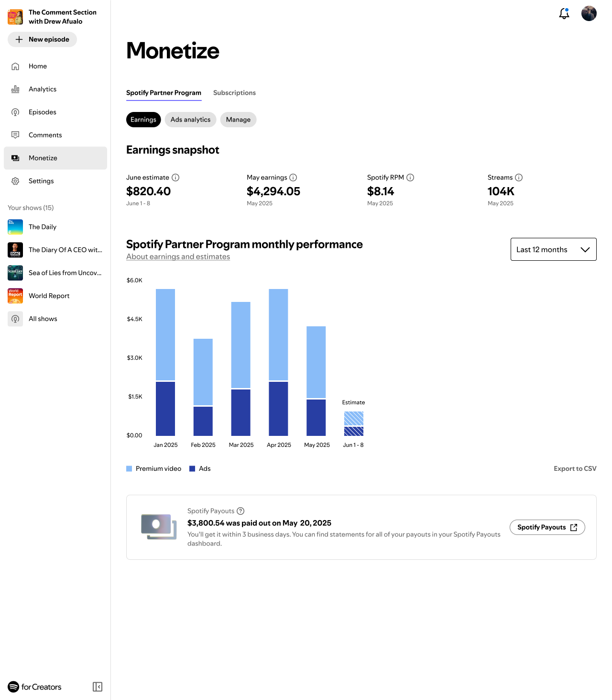
Task: Show info for June estimate
Action: [x=175, y=178]
